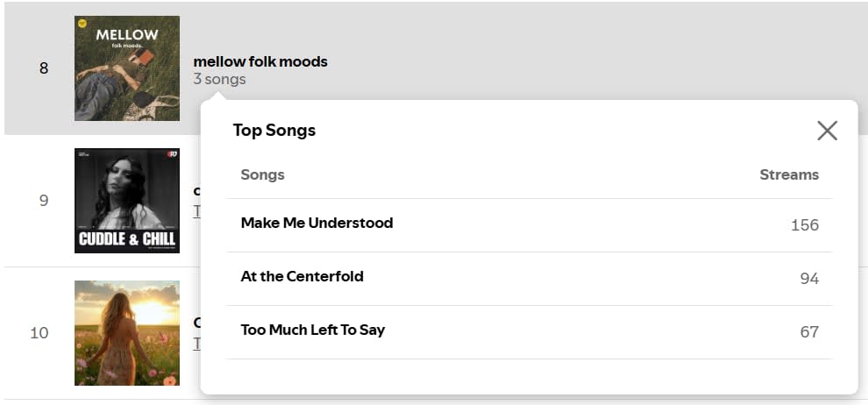
Task: Click the 156 streams count
Action: tap(804, 225)
